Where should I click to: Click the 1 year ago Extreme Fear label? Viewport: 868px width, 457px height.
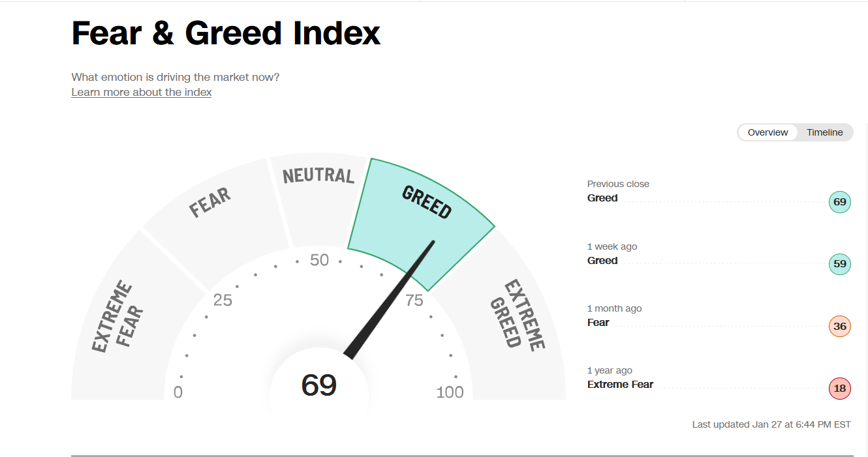(x=620, y=385)
